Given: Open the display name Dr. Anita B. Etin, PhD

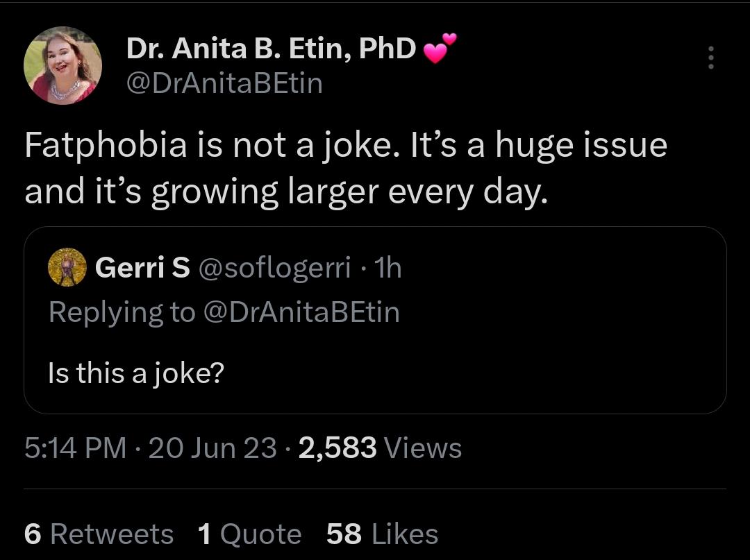Looking at the screenshot, I should click(x=271, y=49).
